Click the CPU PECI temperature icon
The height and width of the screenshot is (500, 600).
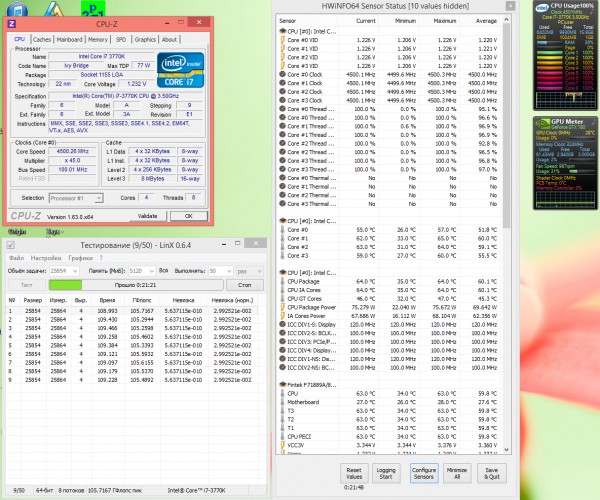point(283,436)
